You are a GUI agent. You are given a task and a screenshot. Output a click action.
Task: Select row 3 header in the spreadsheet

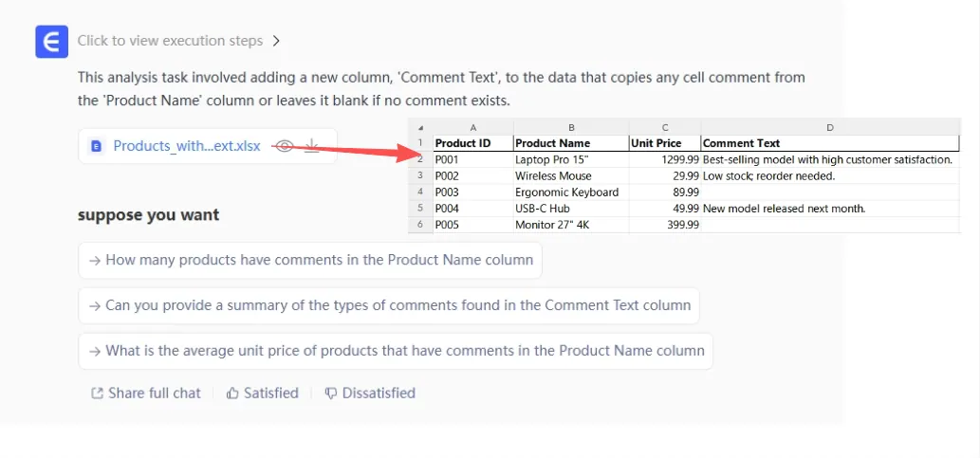pos(419,175)
